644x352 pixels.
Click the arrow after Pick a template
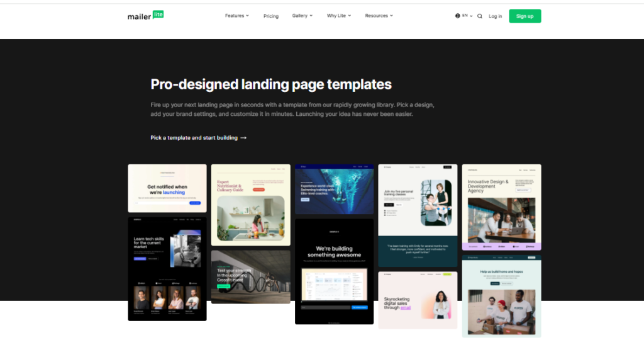click(x=243, y=138)
